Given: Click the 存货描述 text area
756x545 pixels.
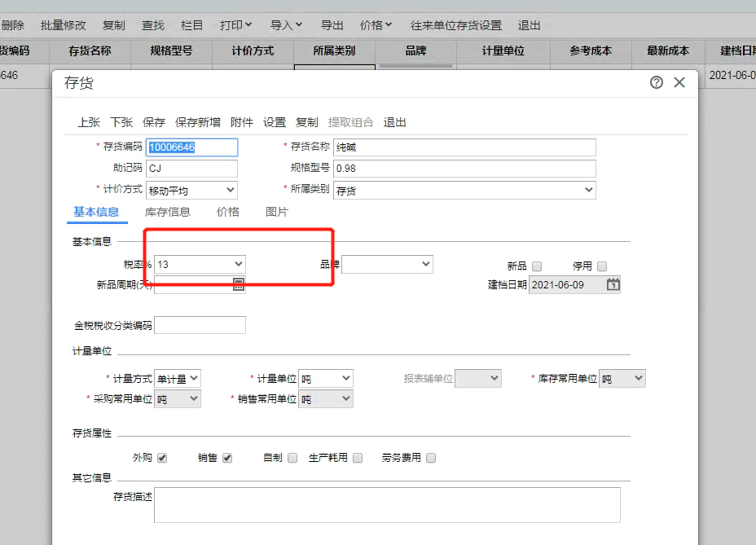Looking at the screenshot, I should coord(387,505).
